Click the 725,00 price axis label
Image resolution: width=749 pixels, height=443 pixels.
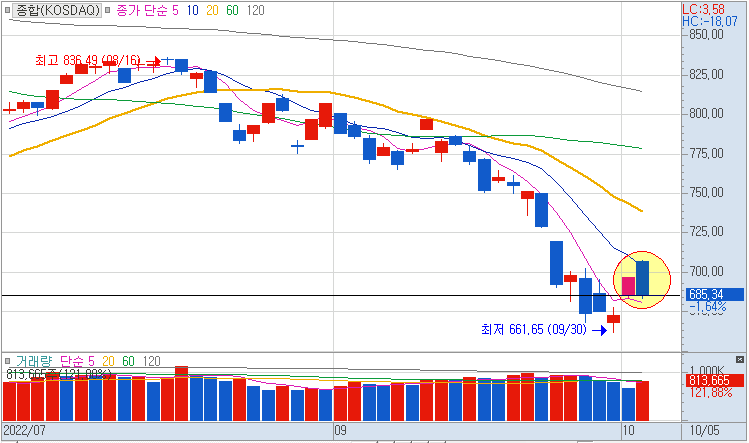click(x=706, y=232)
